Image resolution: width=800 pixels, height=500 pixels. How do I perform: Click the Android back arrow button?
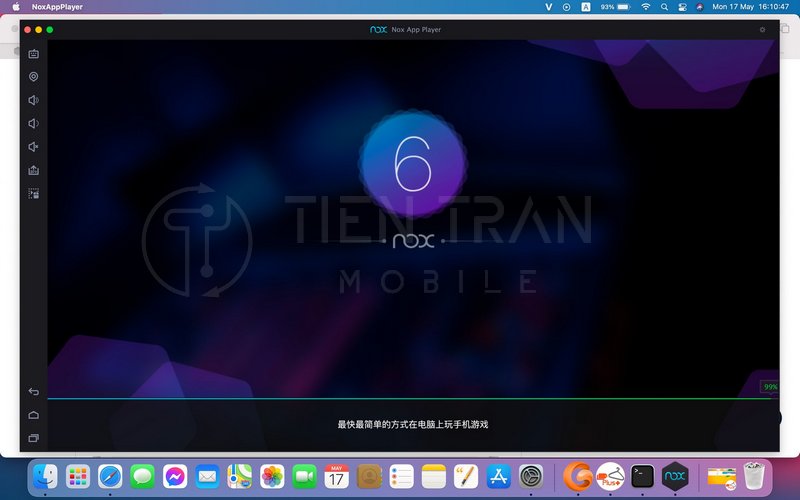tap(34, 391)
